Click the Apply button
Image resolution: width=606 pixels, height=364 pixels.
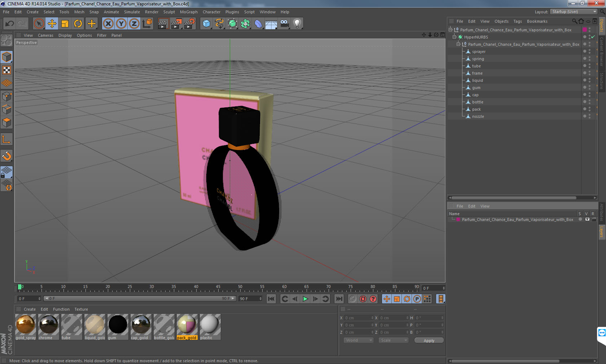[429, 341]
